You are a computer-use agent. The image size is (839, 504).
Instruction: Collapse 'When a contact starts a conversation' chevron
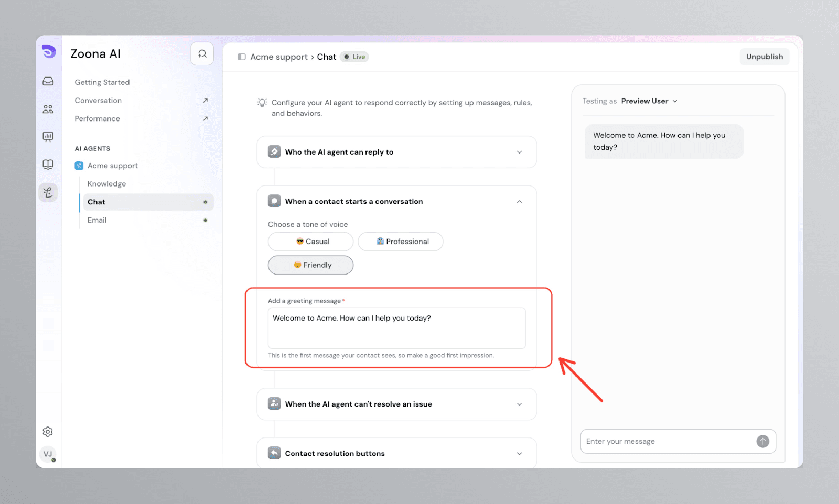point(519,202)
